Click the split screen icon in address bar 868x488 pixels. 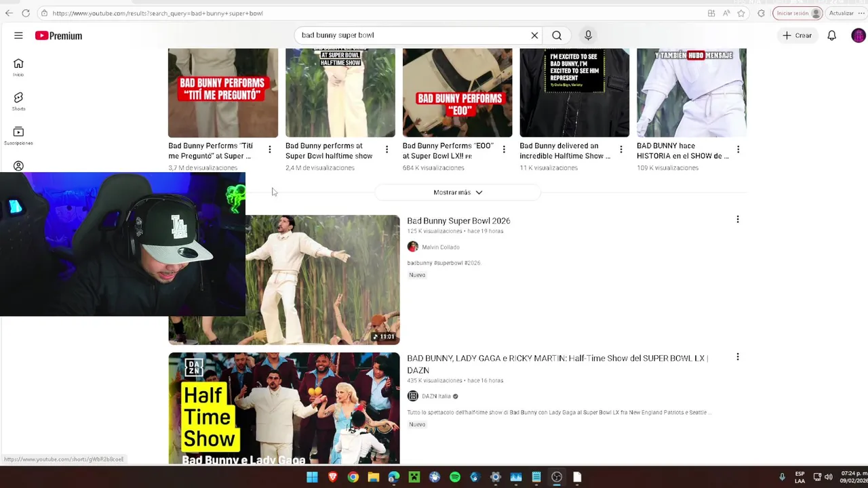pos(711,13)
